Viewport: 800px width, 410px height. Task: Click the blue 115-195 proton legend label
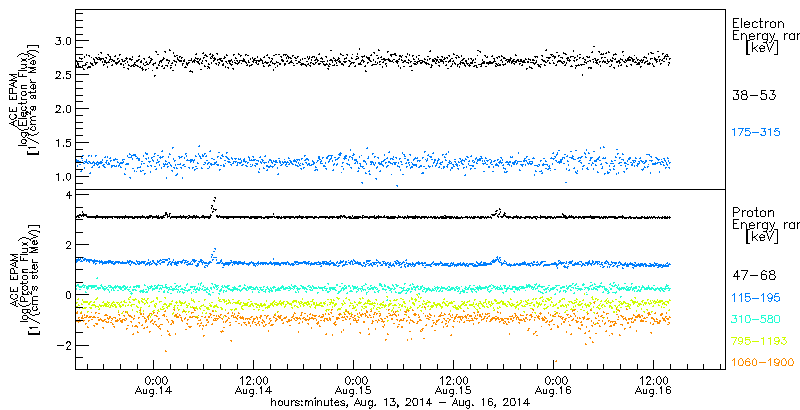click(x=756, y=298)
